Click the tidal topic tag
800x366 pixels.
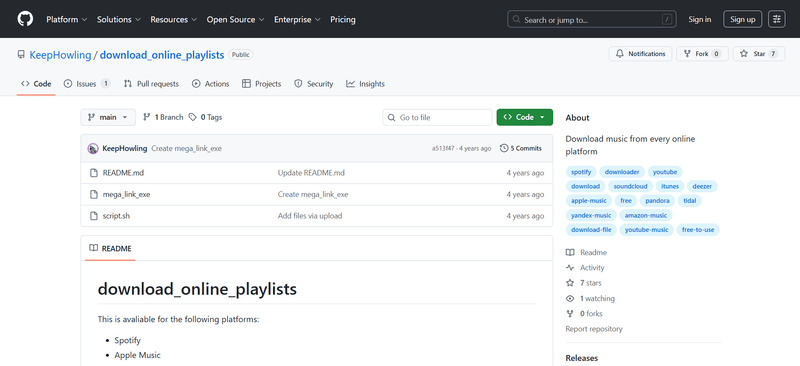tap(690, 201)
